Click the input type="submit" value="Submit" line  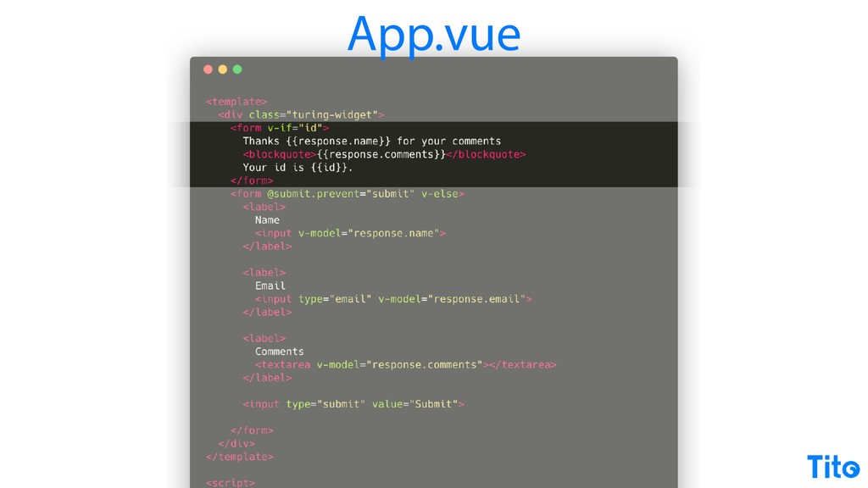[x=353, y=404]
